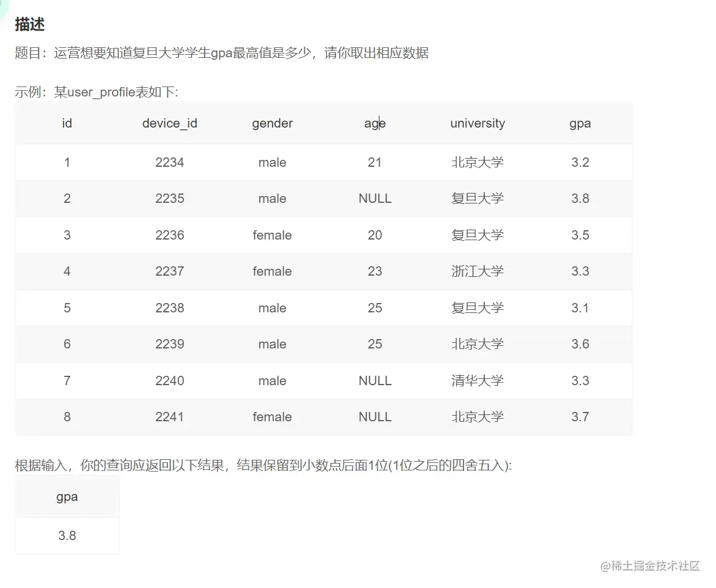The width and height of the screenshot is (716, 588).
Task: Select device_id cell 2236
Action: (x=170, y=235)
